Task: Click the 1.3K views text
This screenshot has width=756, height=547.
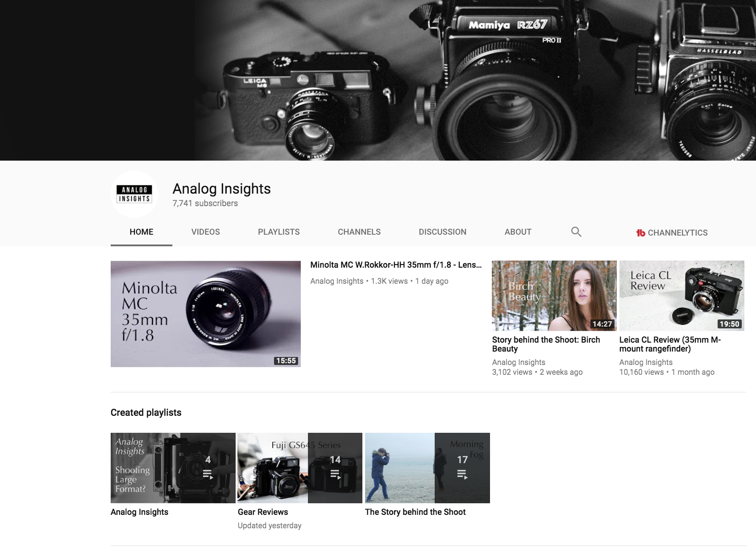Action: tap(389, 281)
